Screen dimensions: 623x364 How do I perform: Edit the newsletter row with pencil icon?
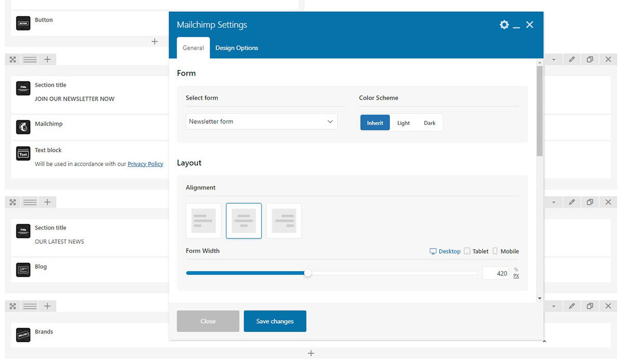(572, 60)
